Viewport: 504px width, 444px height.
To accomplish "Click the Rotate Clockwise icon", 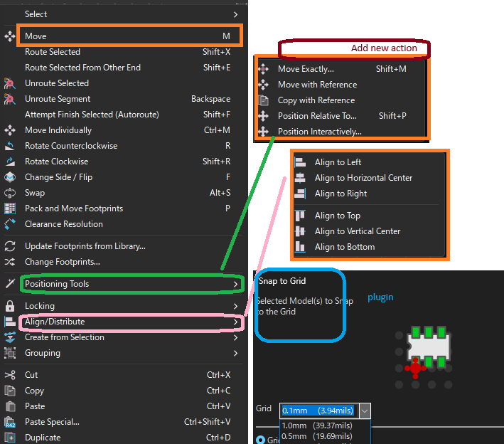I will click(10, 162).
